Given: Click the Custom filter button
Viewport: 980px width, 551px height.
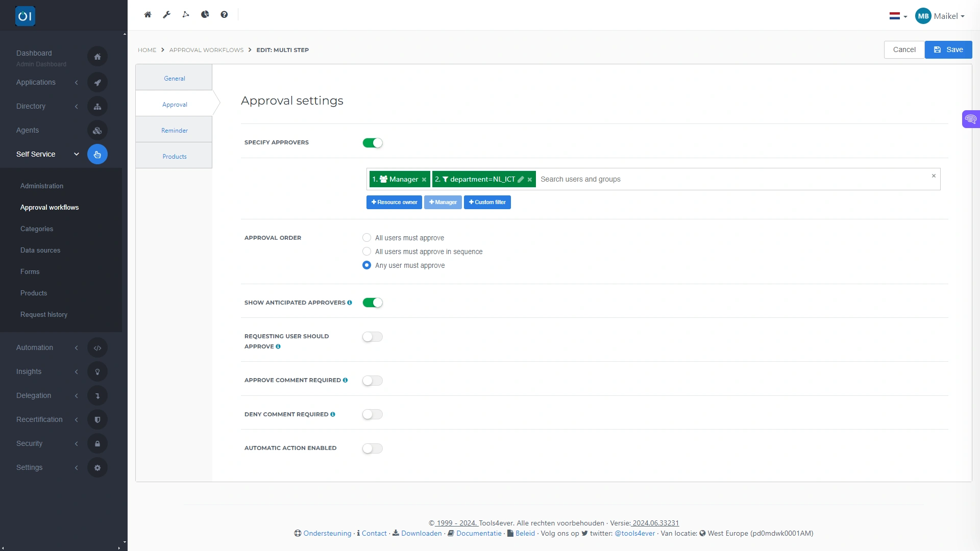Looking at the screenshot, I should [x=487, y=203].
